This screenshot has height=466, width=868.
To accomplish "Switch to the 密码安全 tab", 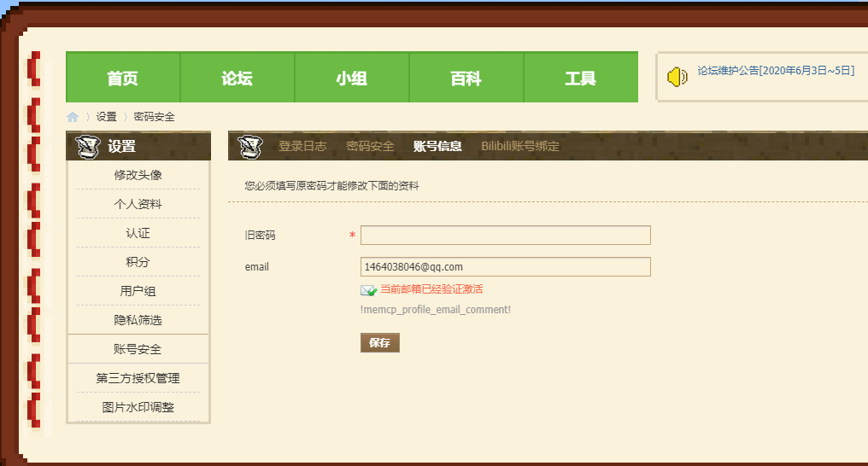I will click(x=370, y=146).
